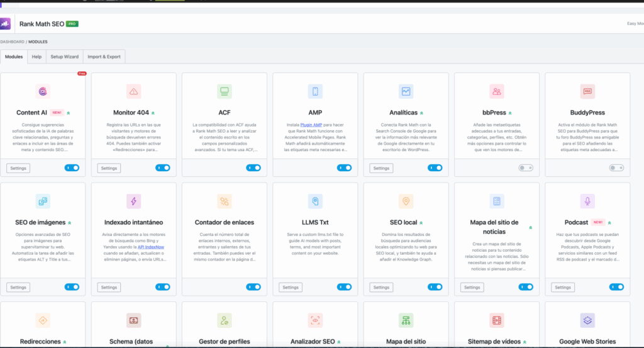Click the bbPress users icon

pyautogui.click(x=497, y=91)
